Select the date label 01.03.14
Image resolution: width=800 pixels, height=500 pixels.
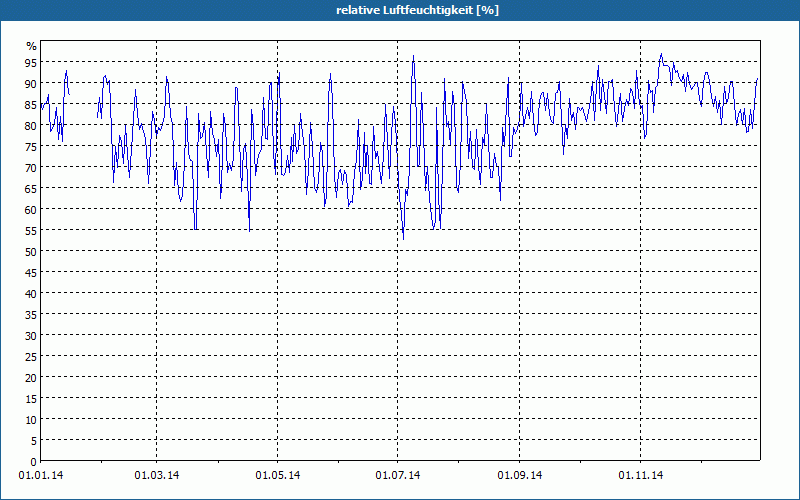[x=157, y=476]
